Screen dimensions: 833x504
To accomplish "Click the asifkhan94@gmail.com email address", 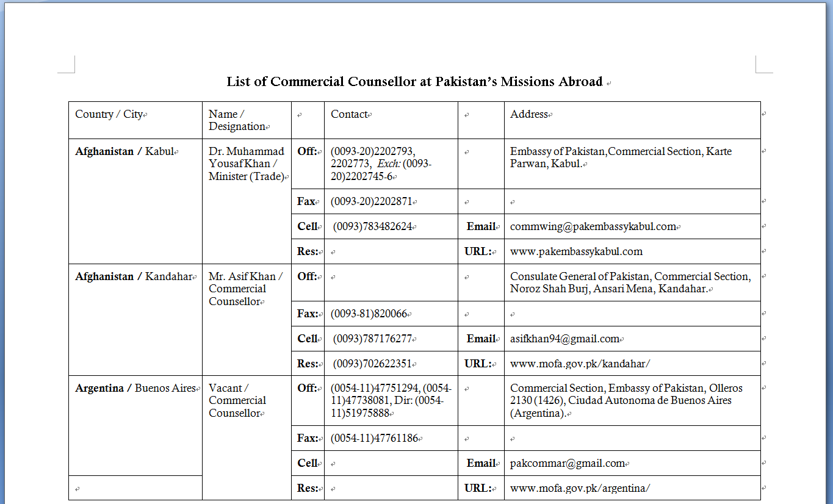I will point(564,339).
